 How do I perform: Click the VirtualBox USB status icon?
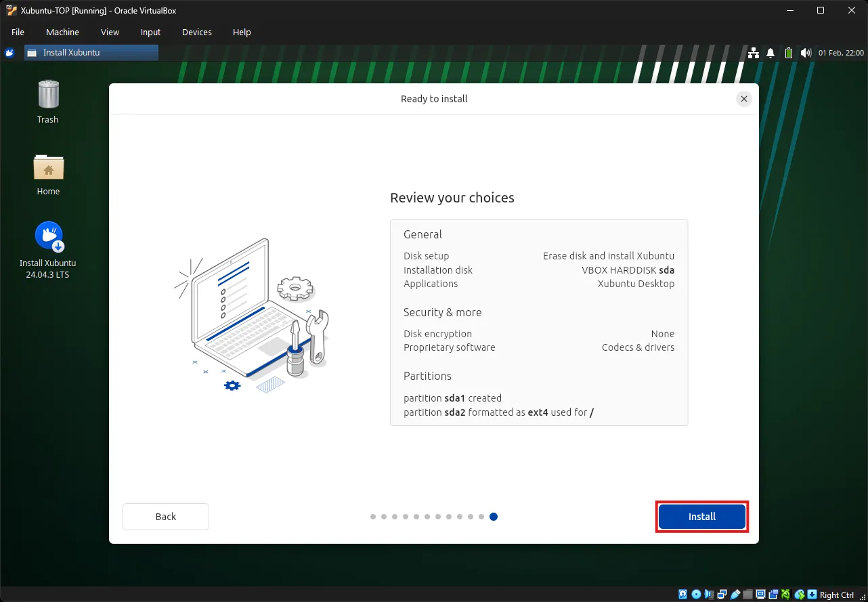click(735, 595)
